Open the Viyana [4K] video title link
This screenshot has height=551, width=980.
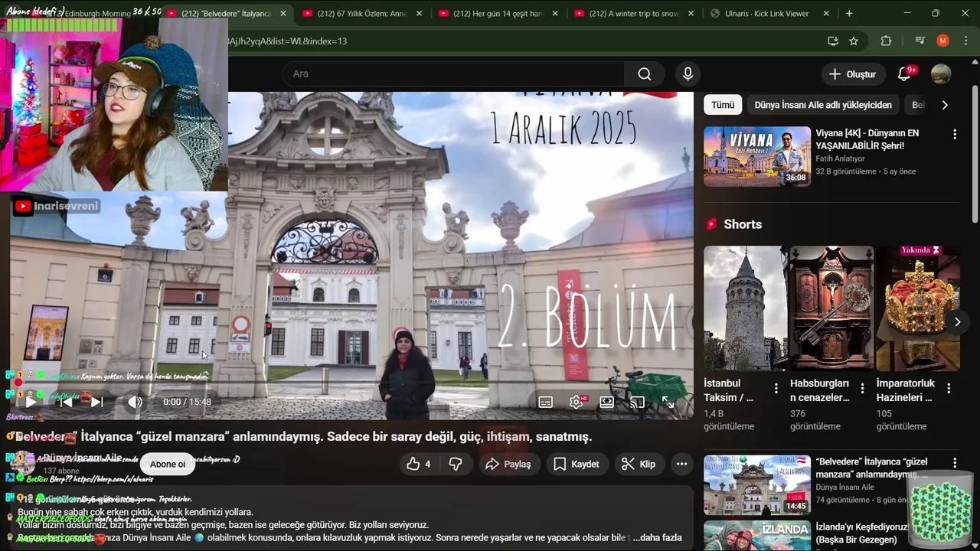pos(867,139)
